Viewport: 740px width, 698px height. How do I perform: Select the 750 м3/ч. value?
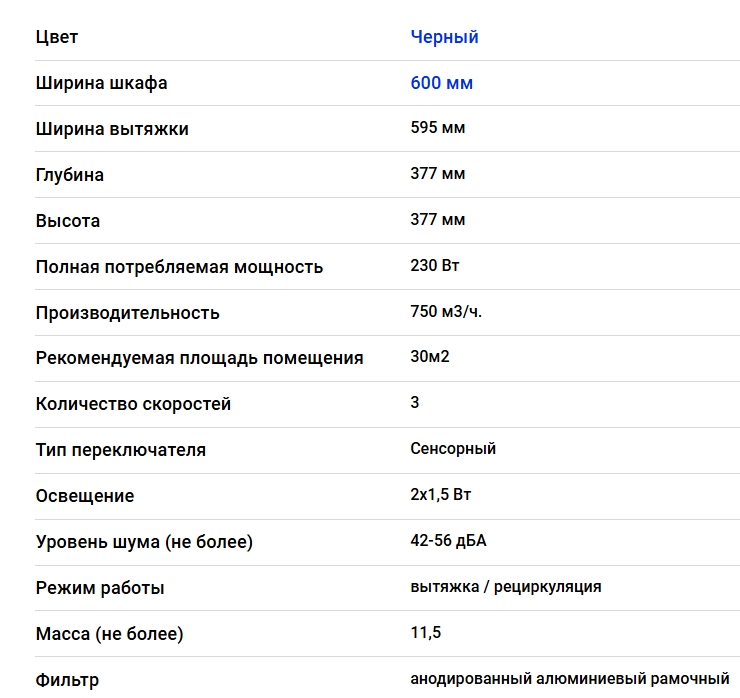tap(446, 311)
